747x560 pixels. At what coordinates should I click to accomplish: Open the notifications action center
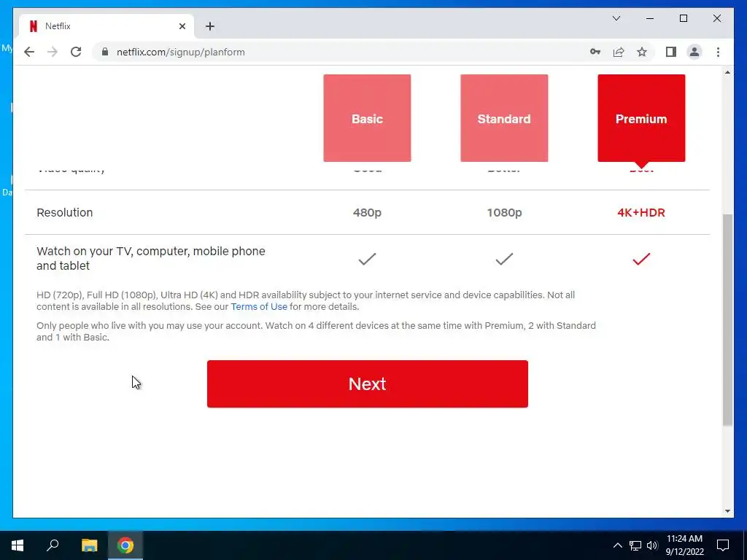723,545
